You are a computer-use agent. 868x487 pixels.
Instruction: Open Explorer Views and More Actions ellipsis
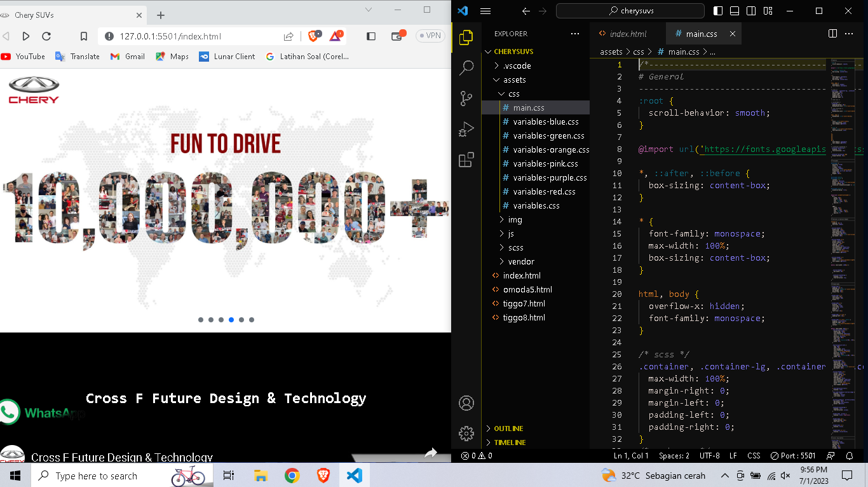click(575, 34)
